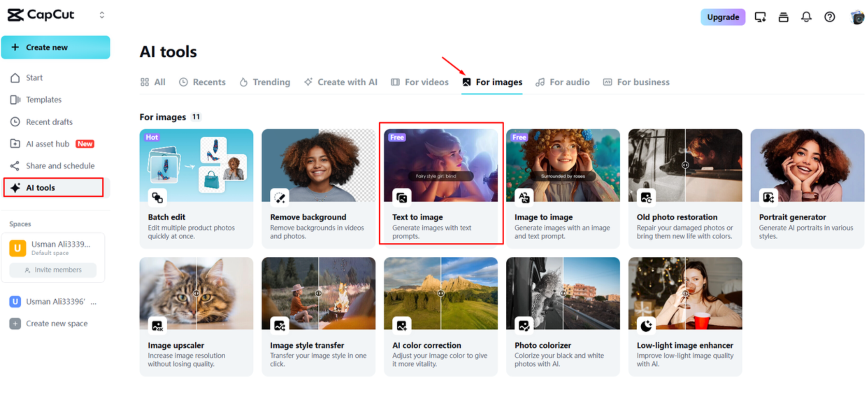Open the help question mark icon
The width and height of the screenshot is (868, 411).
point(829,17)
